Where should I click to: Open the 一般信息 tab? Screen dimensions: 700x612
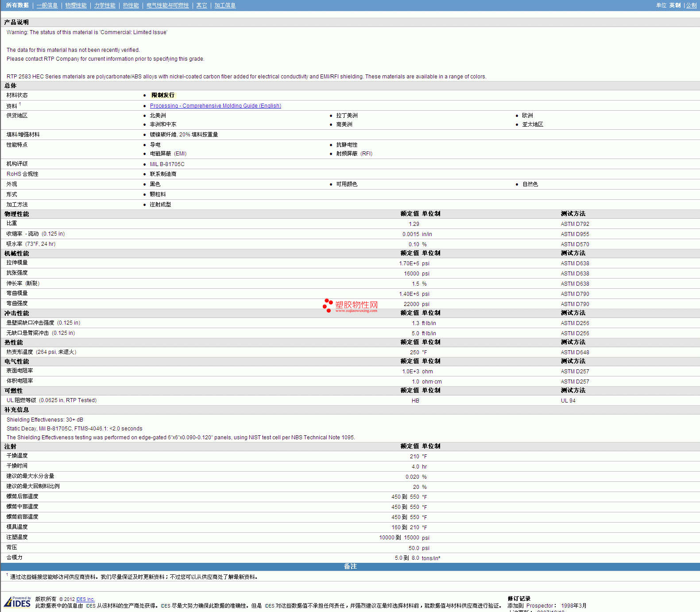[47, 5]
